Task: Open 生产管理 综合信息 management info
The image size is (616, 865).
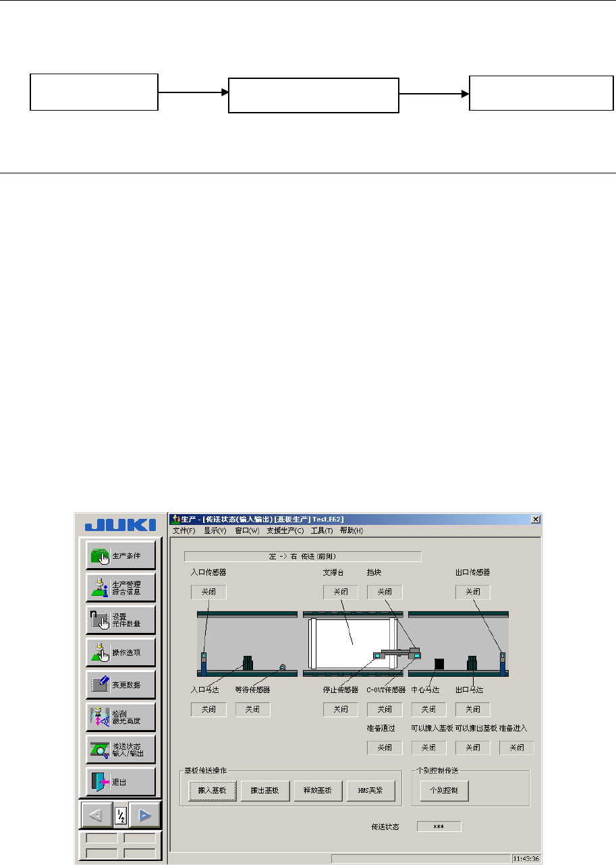Action: [121, 588]
